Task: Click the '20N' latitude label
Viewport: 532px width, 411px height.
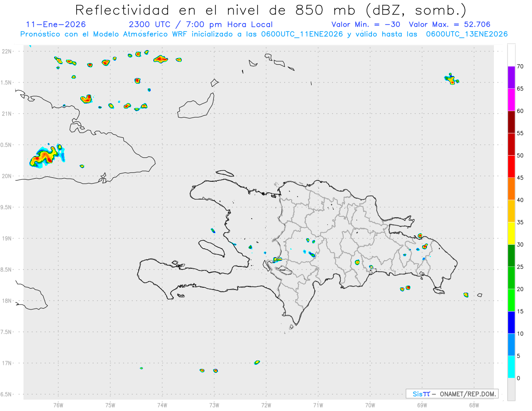Action: point(8,176)
